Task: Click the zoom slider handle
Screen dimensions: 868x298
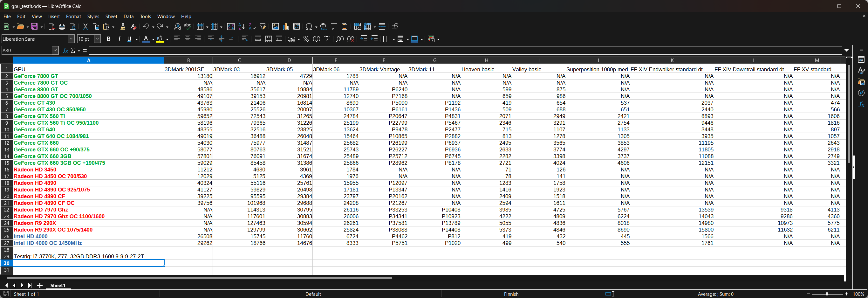Action: [x=827, y=294]
